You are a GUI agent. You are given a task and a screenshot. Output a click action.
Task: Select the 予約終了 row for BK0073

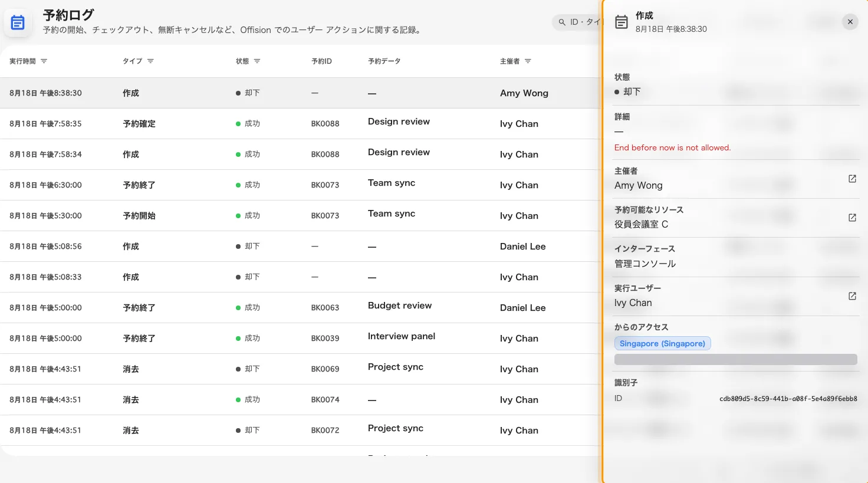300,185
